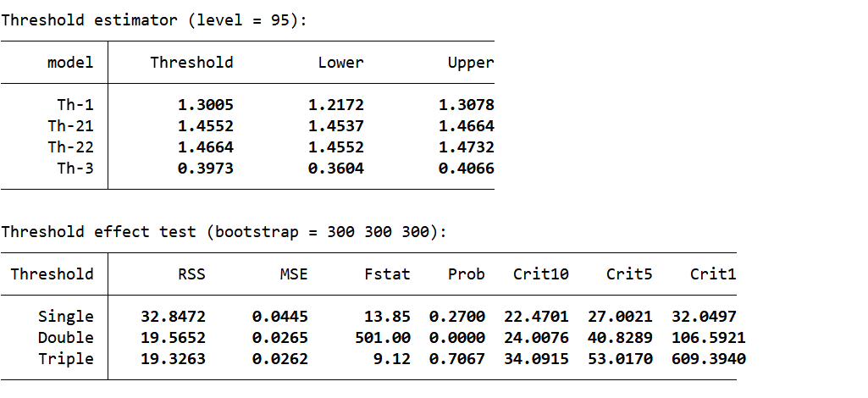Image resolution: width=868 pixels, height=398 pixels.
Task: Click the Double Crit5 value 40.8289
Action: click(620, 337)
